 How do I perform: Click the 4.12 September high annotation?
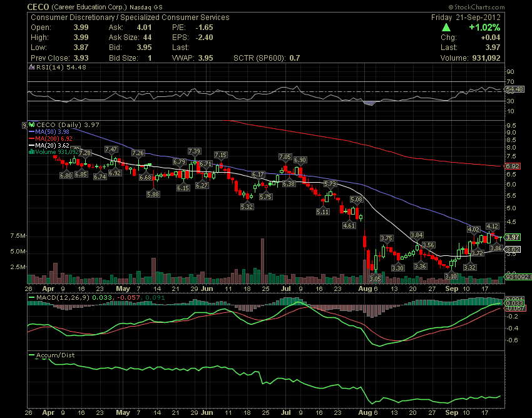(x=493, y=227)
